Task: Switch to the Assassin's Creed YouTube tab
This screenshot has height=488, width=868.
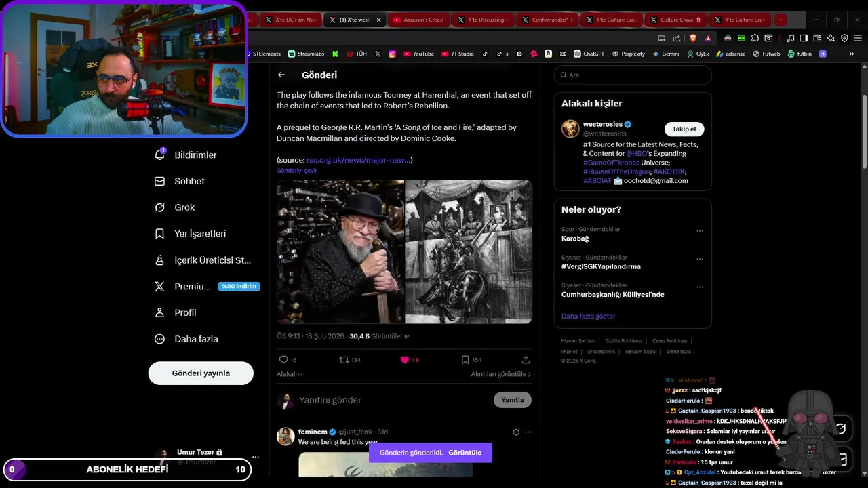Action: pyautogui.click(x=418, y=20)
